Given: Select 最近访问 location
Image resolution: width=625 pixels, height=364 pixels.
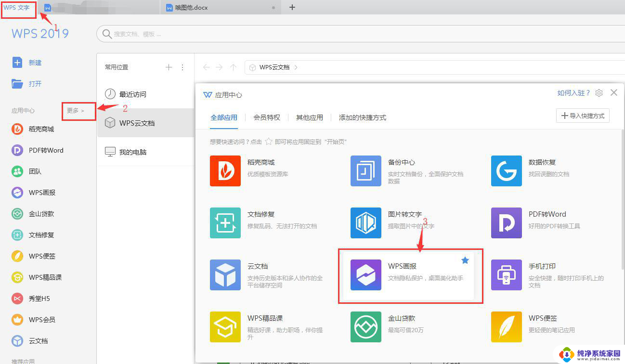Looking at the screenshot, I should (x=145, y=94).
